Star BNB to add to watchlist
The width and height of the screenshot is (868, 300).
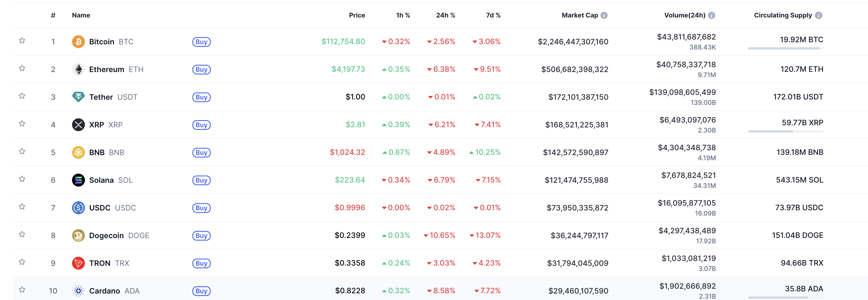pos(22,151)
